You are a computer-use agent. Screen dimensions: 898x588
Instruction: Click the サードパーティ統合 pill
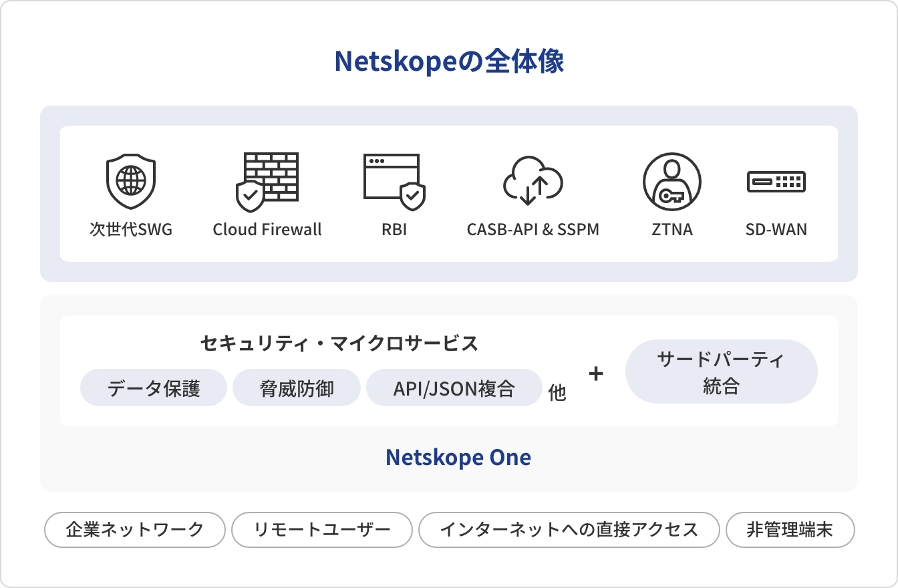tap(721, 372)
